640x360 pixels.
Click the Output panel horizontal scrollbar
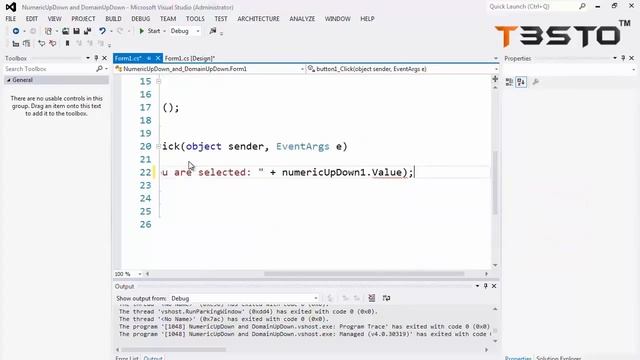click(173, 350)
